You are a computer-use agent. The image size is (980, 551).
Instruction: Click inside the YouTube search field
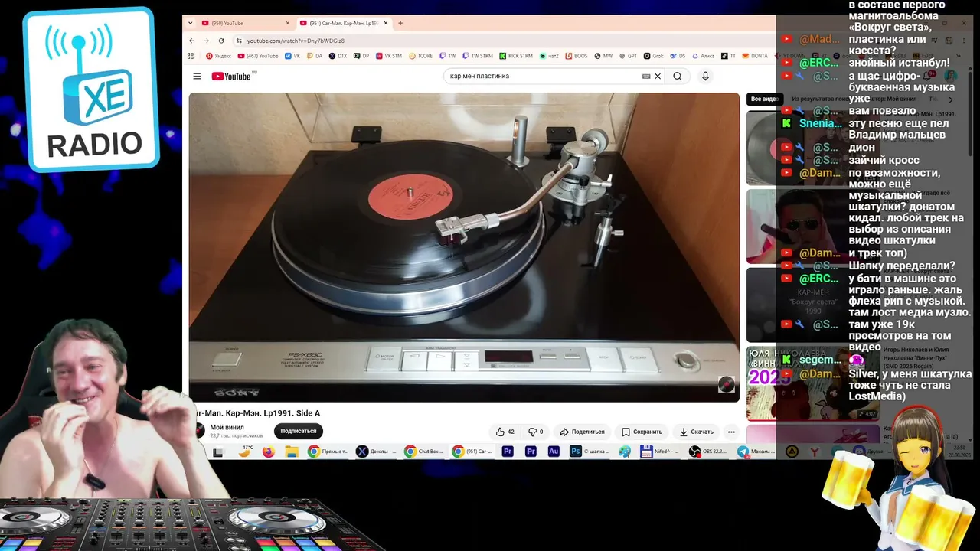point(544,77)
